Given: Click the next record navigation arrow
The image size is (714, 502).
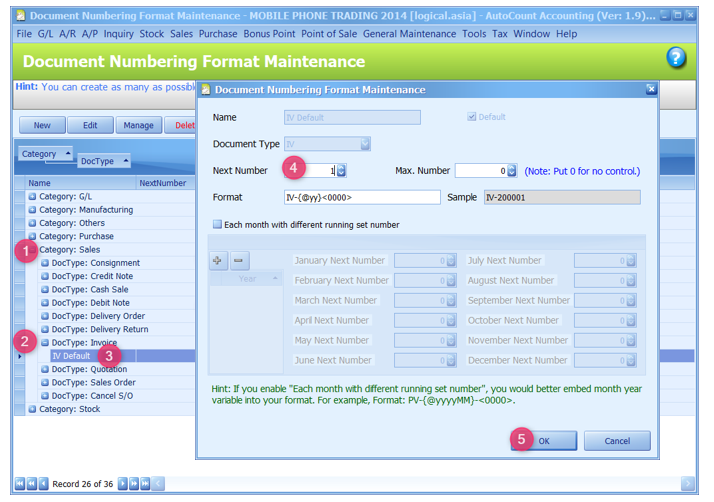Looking at the screenshot, I should [x=122, y=484].
